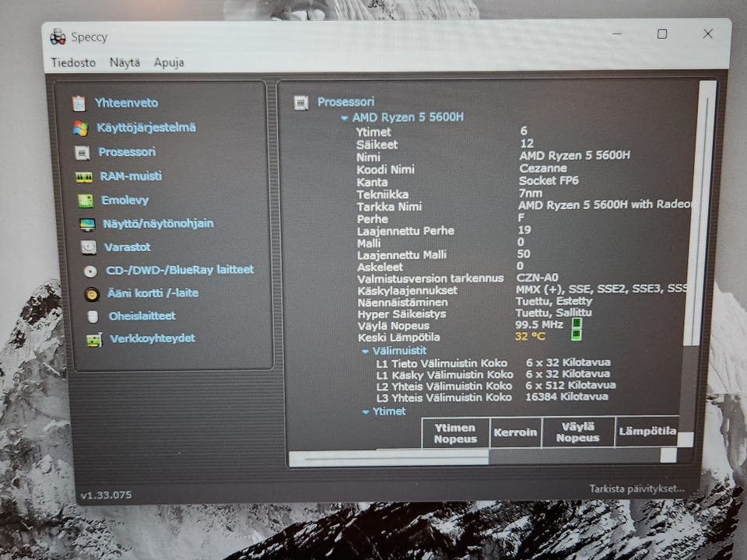Select Yhteenveto in the sidebar

[x=127, y=103]
